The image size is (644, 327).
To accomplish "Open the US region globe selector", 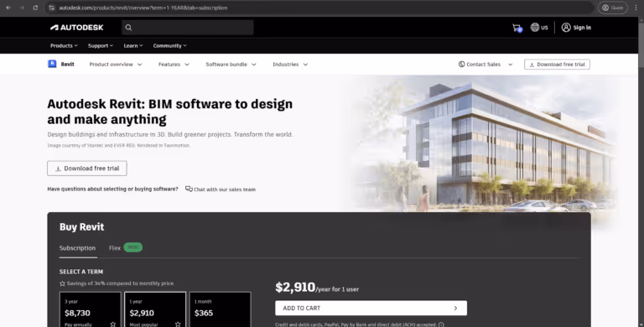I will (539, 28).
